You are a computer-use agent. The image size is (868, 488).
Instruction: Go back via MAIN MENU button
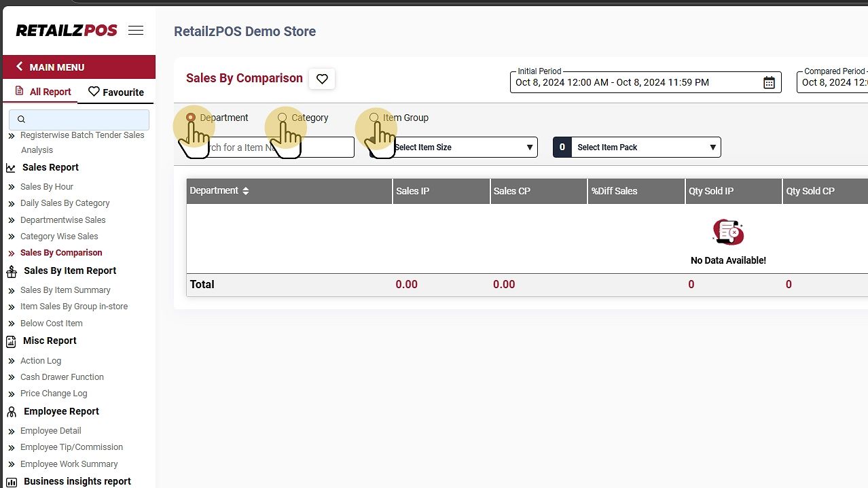tap(79, 67)
